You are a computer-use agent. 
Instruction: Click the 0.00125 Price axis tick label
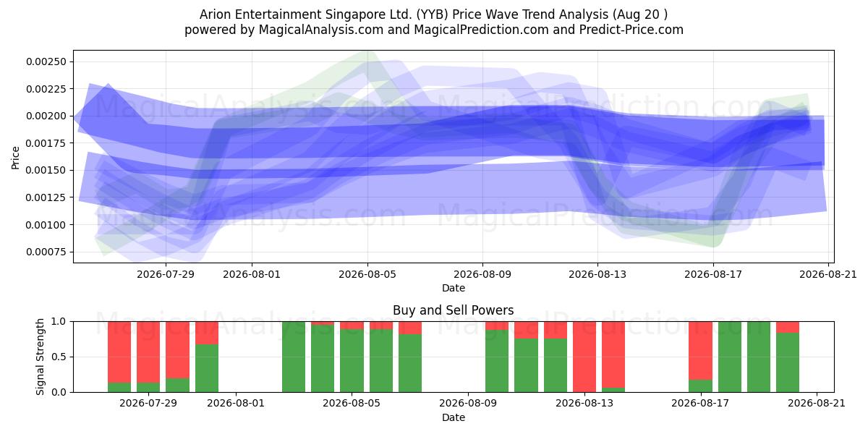[46, 197]
